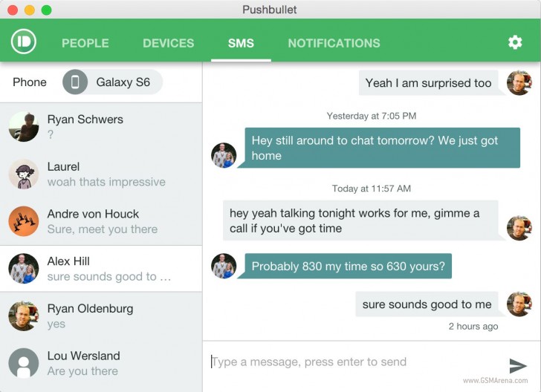
Task: Open conversation with Alex Hill
Action: click(x=101, y=269)
